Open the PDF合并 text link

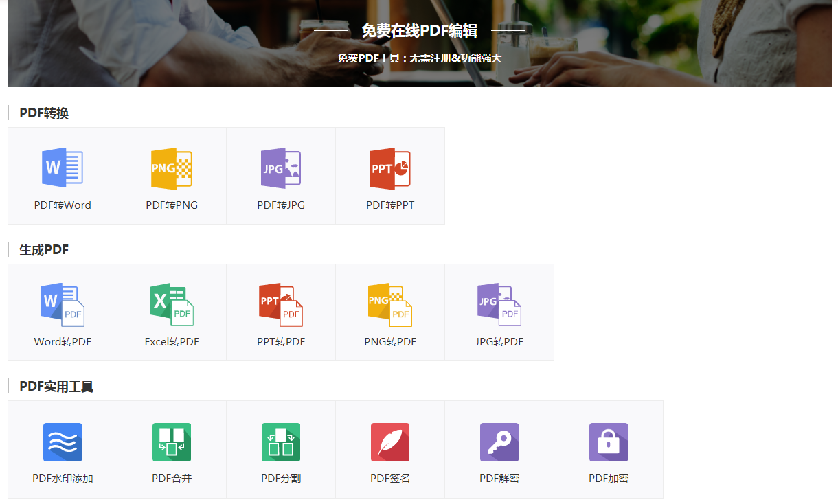(x=172, y=478)
